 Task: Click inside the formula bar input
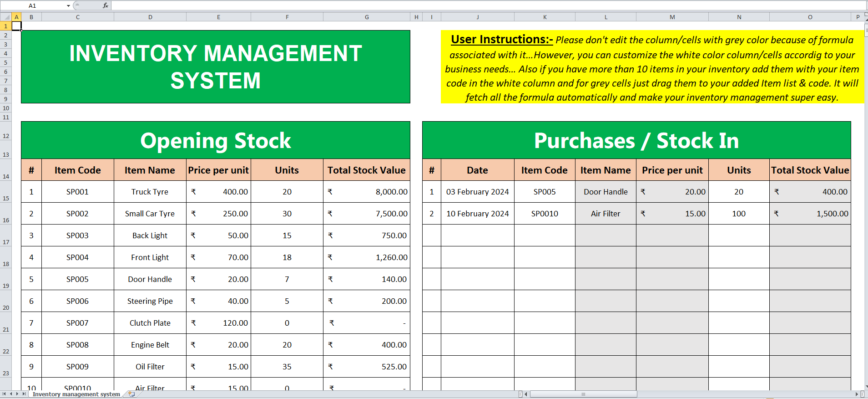coord(489,5)
